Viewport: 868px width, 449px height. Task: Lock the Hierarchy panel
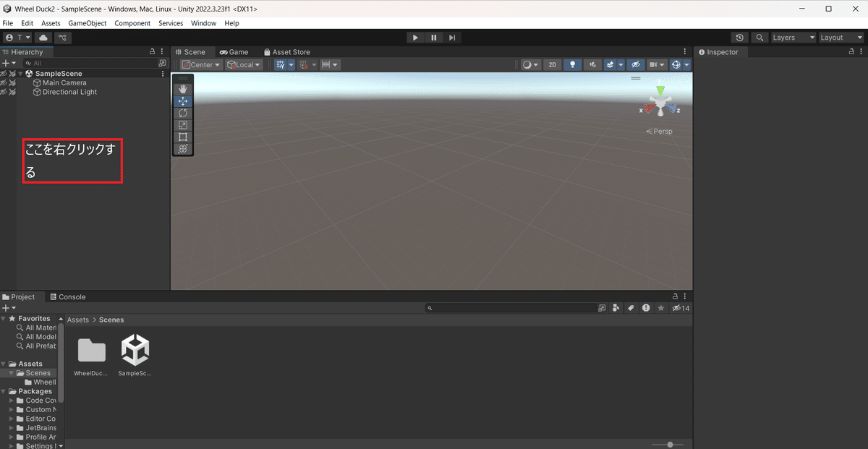pos(152,52)
